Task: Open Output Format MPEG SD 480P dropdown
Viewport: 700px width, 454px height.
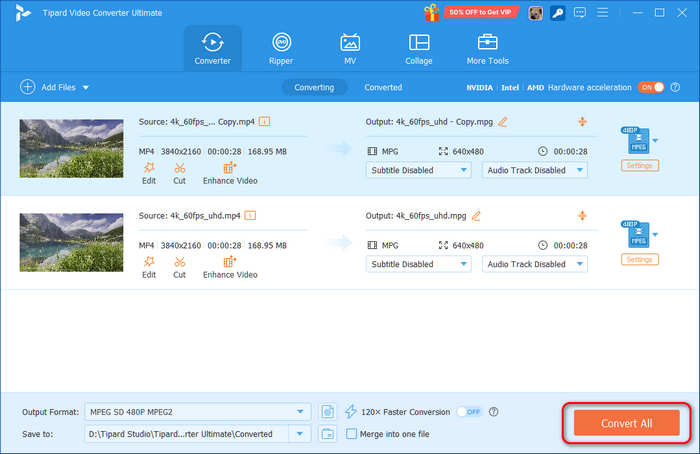Action: pos(198,412)
